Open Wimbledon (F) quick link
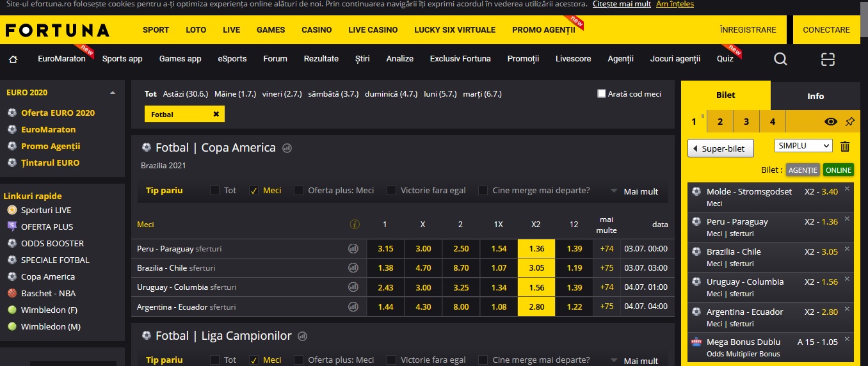This screenshot has height=366, width=868. [49, 310]
